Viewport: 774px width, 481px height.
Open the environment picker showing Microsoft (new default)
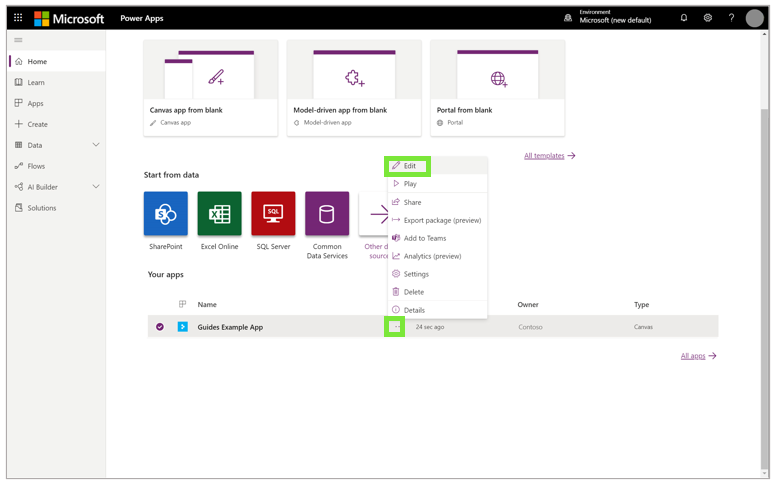coord(608,17)
